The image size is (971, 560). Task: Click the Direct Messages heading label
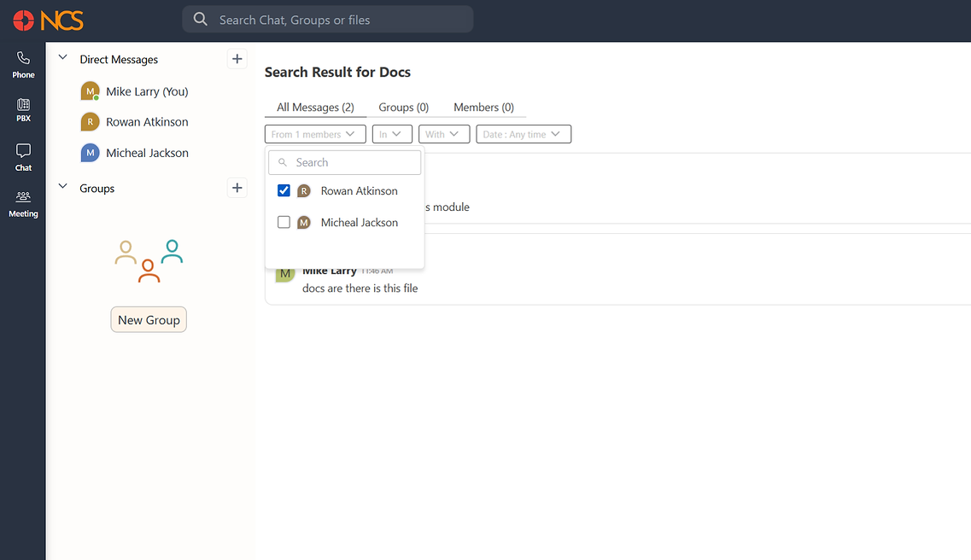tap(119, 60)
